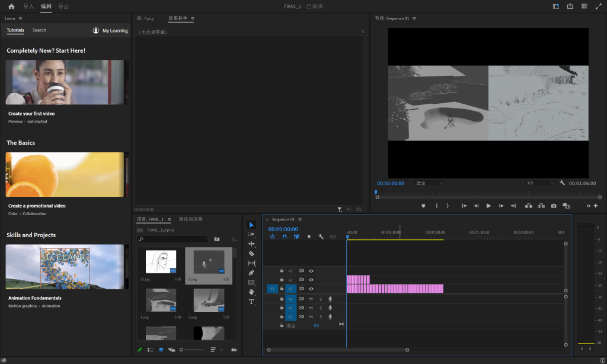Image resolution: width=607 pixels, height=364 pixels.
Task: Mute audio track A1
Action: tap(311, 299)
